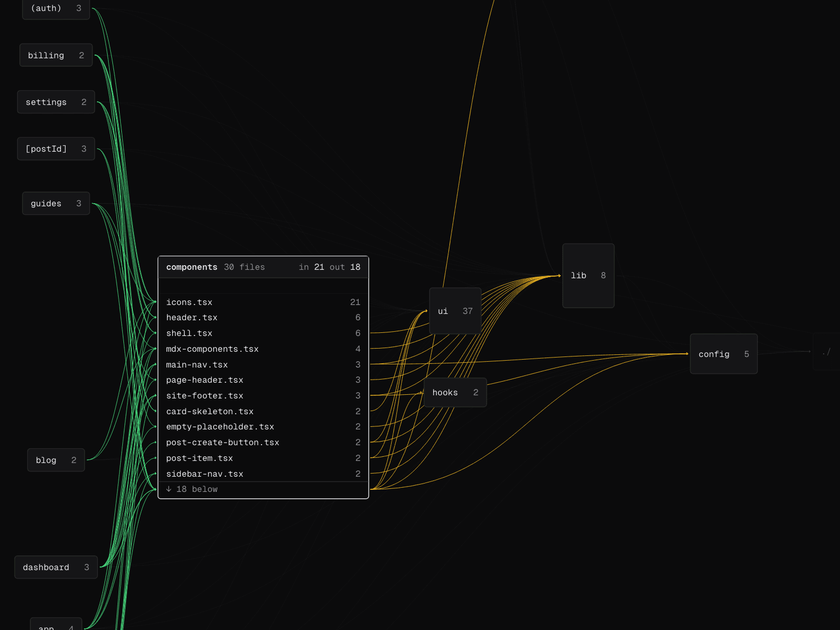This screenshot has height=630, width=840.
Task: Expand the '18 below' files indicator
Action: [263, 489]
